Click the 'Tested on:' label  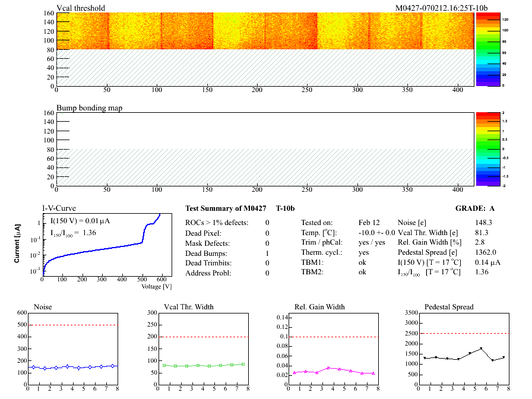point(316,223)
